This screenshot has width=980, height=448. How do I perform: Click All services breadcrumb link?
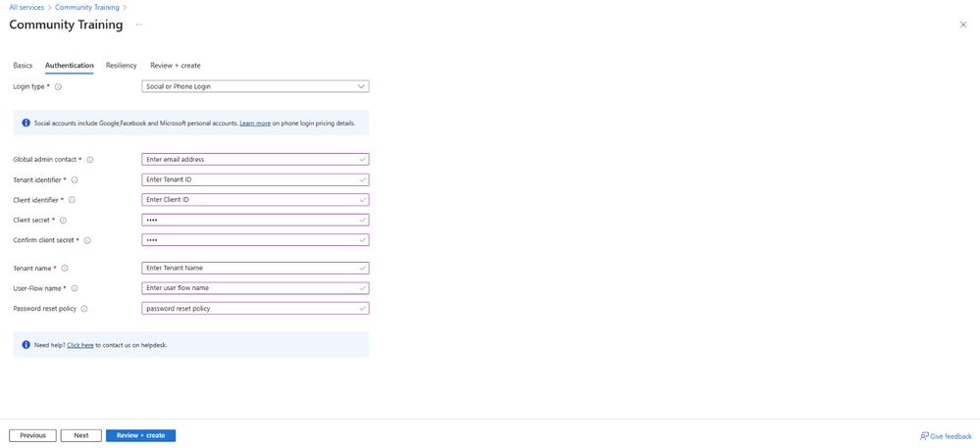point(26,8)
